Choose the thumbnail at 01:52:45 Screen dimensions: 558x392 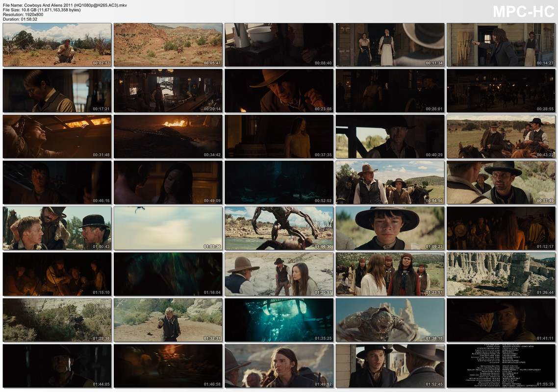click(x=390, y=366)
